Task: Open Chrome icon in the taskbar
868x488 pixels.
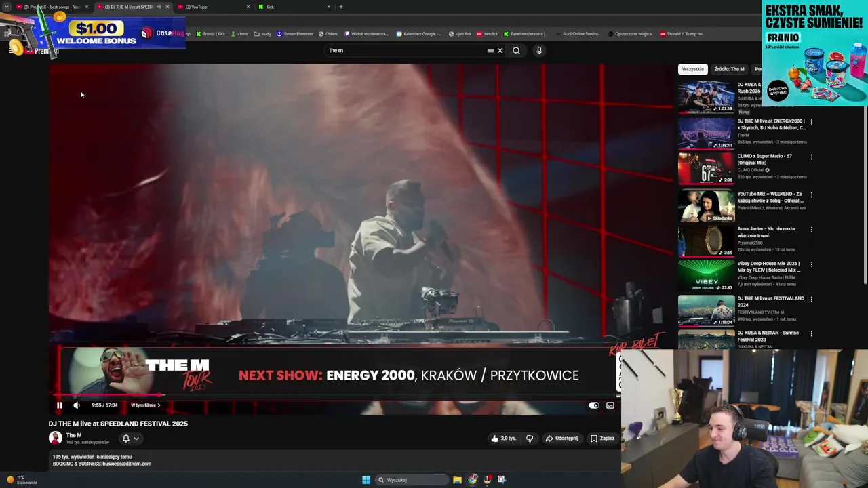Action: tap(473, 480)
